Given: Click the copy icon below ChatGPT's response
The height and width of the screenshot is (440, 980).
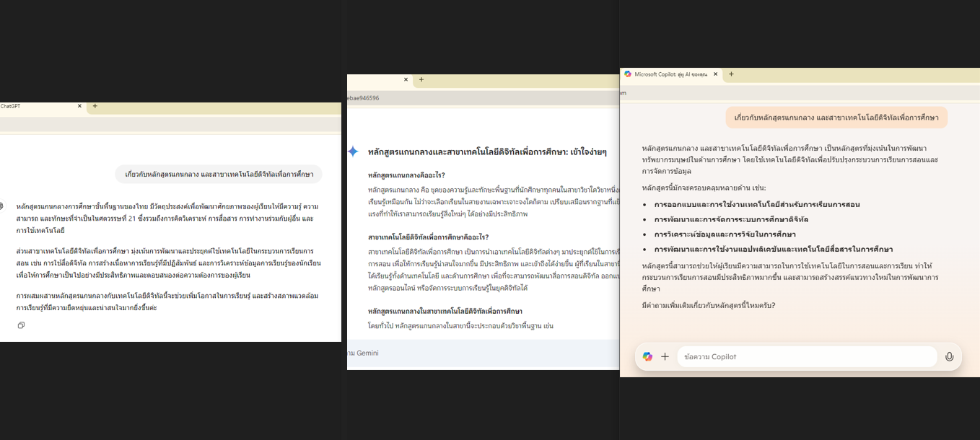Looking at the screenshot, I should [21, 325].
